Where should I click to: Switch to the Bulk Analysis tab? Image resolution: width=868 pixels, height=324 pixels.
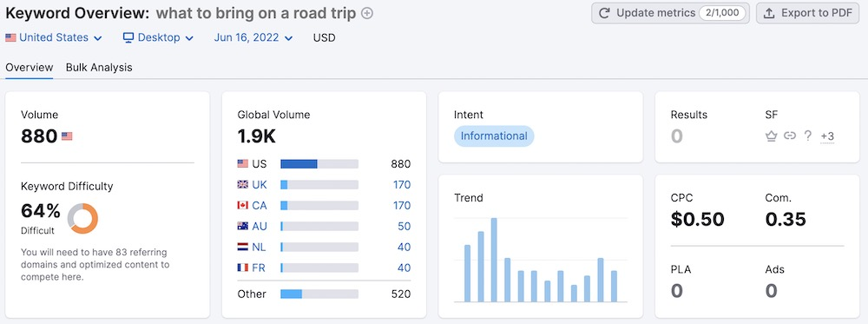(99, 68)
